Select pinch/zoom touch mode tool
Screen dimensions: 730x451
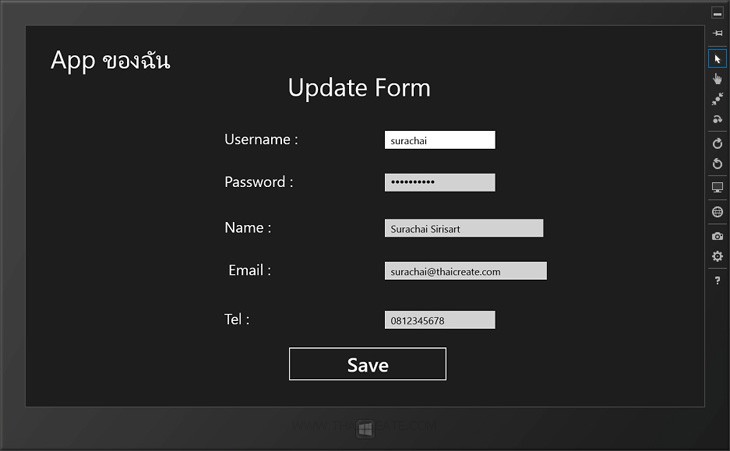pos(717,99)
